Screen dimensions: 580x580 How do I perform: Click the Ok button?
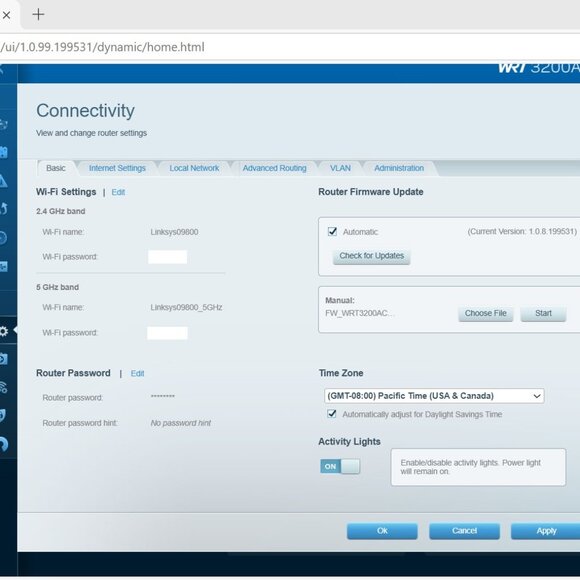[382, 531]
